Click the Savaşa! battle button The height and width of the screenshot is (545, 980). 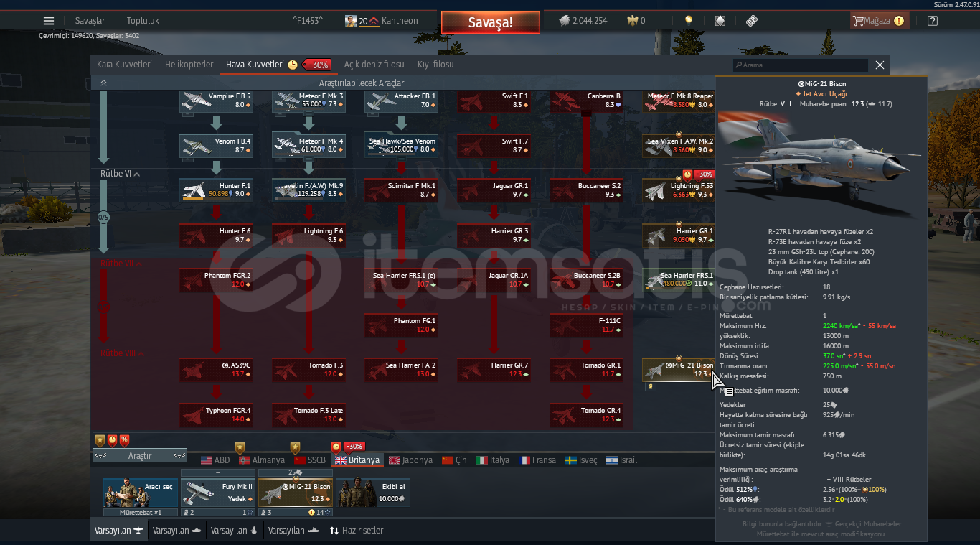[x=491, y=22]
